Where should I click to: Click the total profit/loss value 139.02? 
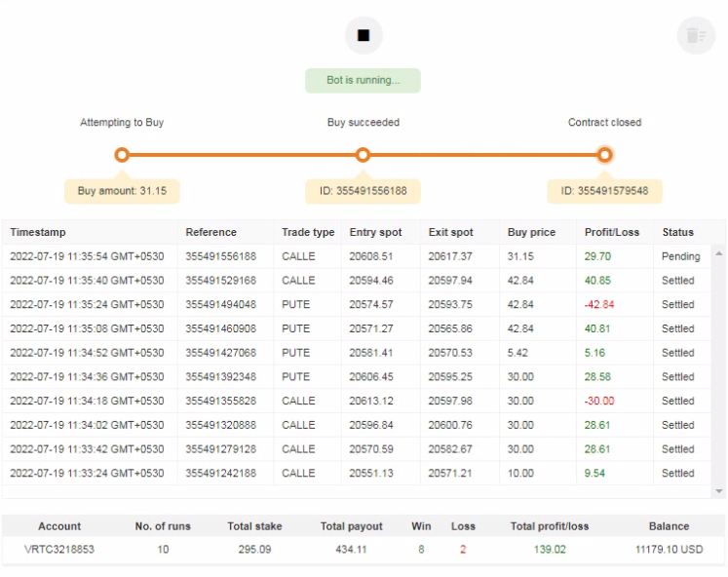[550, 550]
